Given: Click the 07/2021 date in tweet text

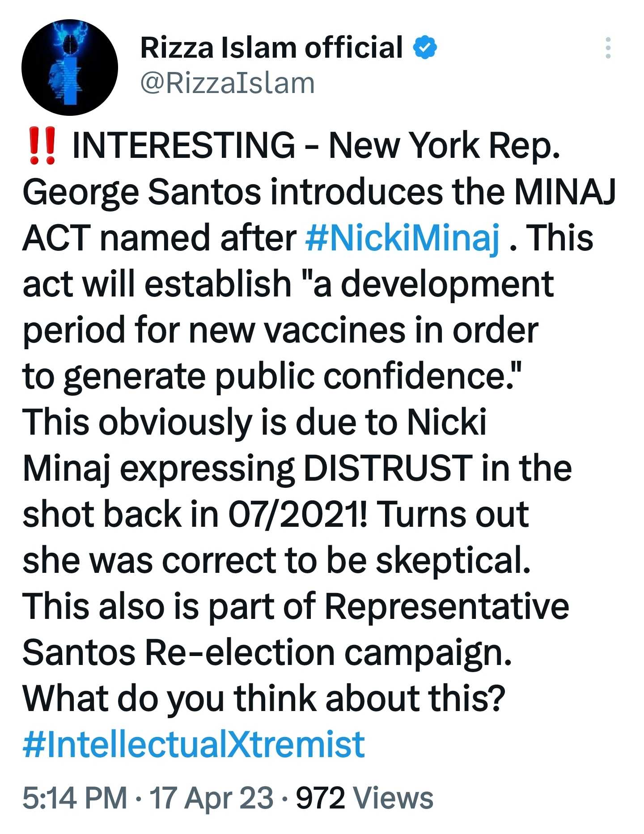Looking at the screenshot, I should pyautogui.click(x=297, y=514).
